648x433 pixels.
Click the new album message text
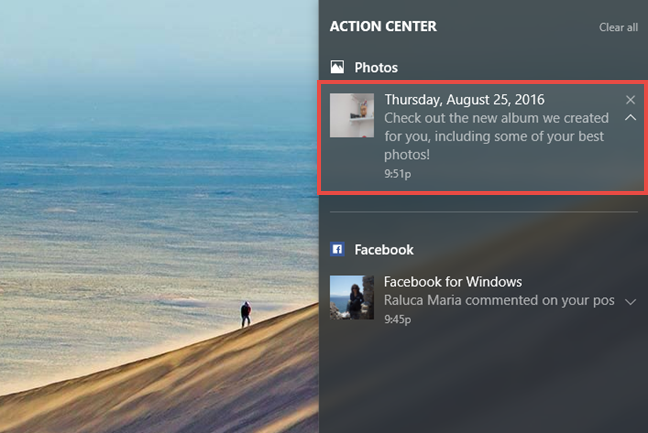[496, 136]
